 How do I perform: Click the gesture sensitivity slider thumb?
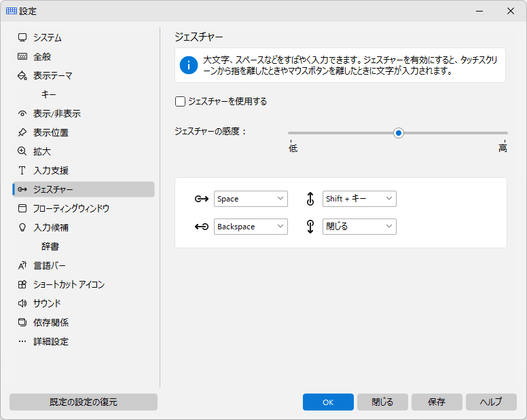(398, 133)
